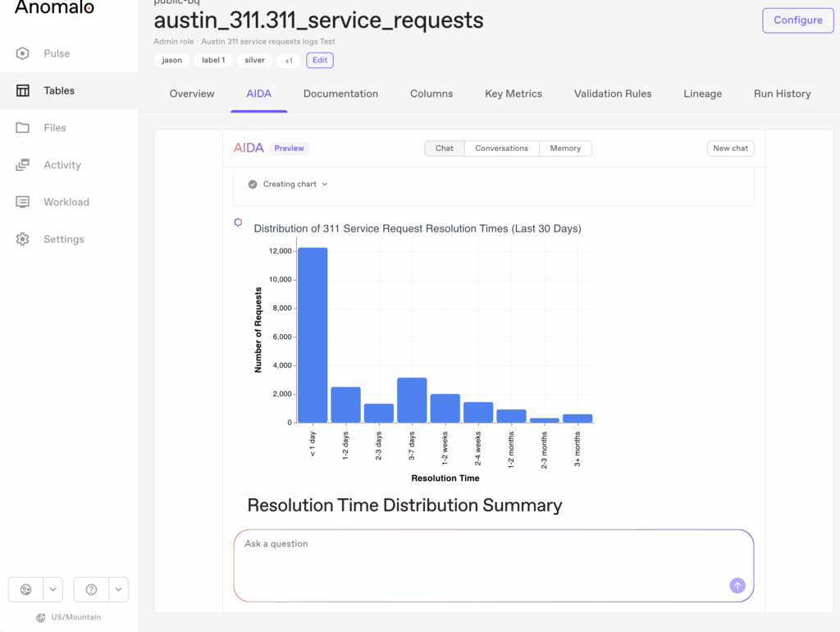This screenshot has width=840, height=632.
Task: Switch AIDA view to Memory
Action: point(565,149)
